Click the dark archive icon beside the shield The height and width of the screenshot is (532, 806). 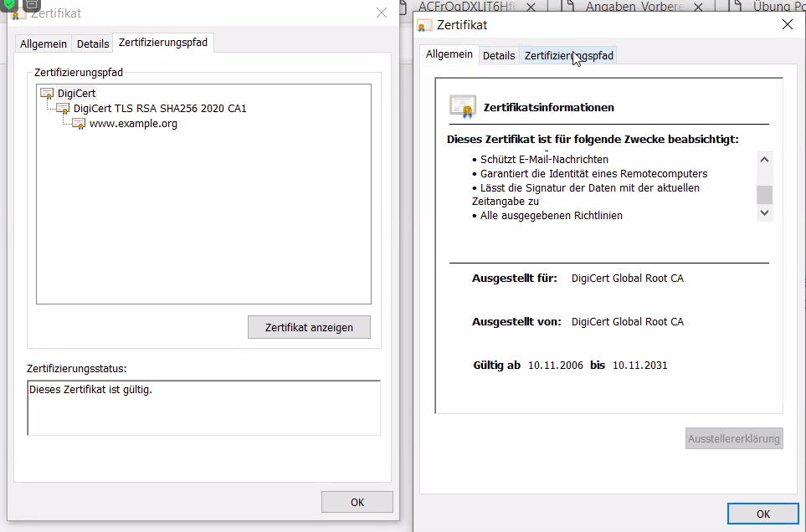32,4
